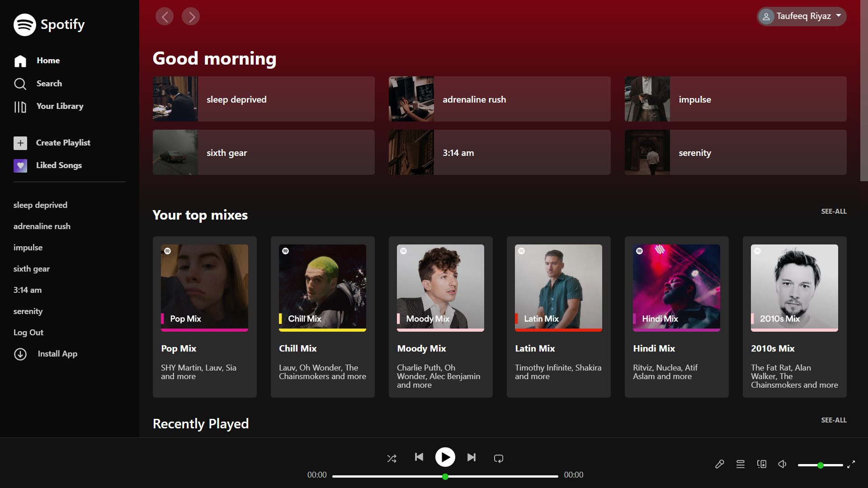Open the Latin Mix cover art
The image size is (868, 488).
pos(559,288)
